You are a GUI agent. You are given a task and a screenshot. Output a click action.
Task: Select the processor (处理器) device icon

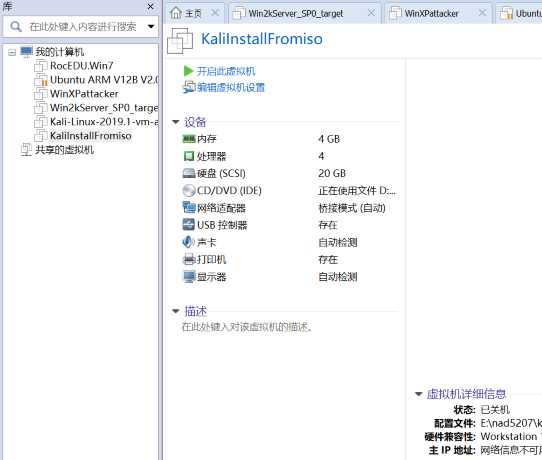tap(189, 156)
